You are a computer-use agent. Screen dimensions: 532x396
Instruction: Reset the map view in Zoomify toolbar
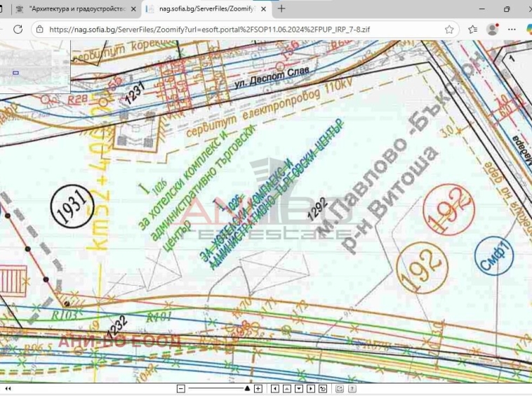coord(323,388)
